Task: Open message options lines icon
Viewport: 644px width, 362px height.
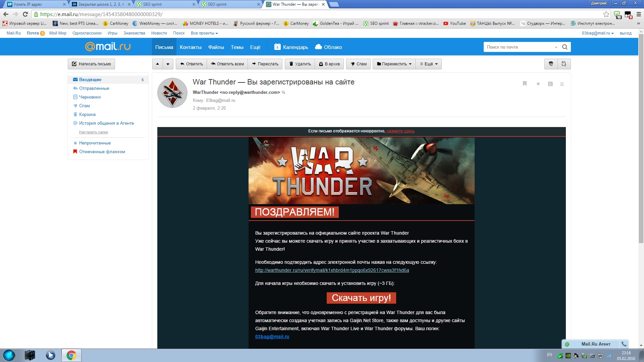Action: pos(562,84)
